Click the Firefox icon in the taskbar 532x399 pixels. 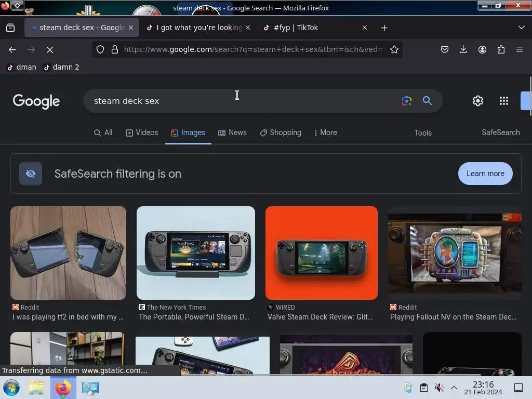63,388
